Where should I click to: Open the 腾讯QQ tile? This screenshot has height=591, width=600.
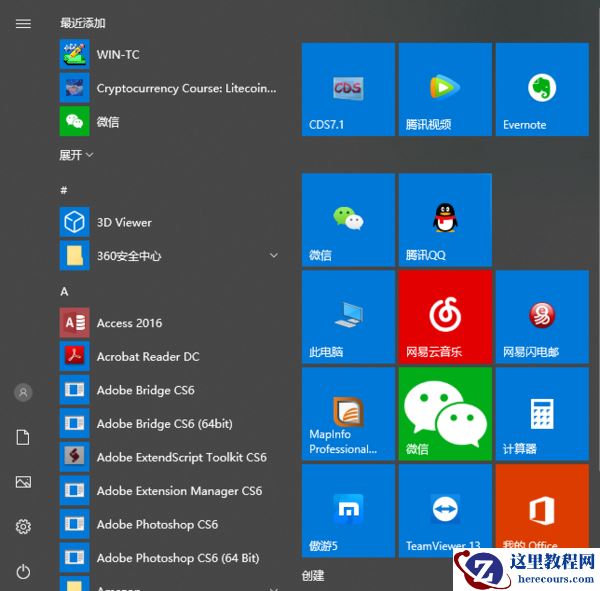pyautogui.click(x=445, y=220)
